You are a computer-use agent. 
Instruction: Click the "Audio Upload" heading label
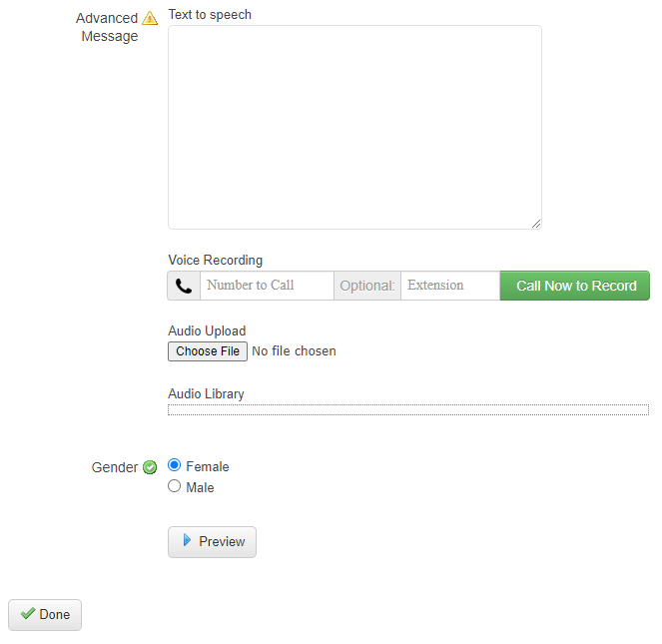(x=207, y=331)
